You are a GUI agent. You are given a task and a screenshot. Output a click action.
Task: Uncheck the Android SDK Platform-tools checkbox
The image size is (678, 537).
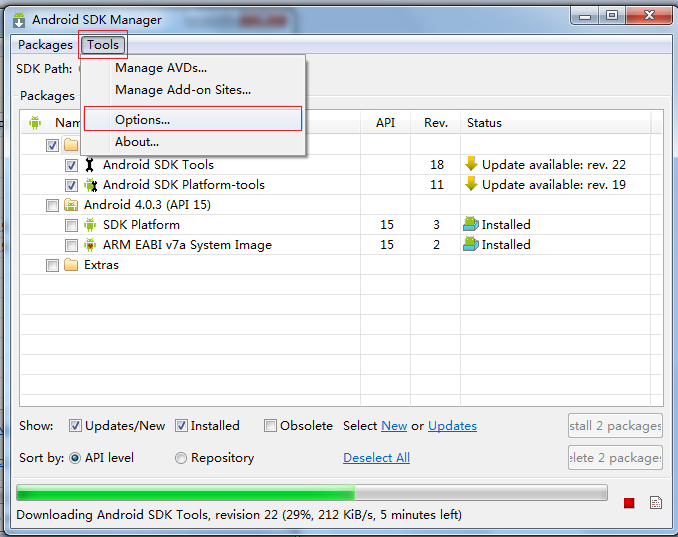pos(71,185)
